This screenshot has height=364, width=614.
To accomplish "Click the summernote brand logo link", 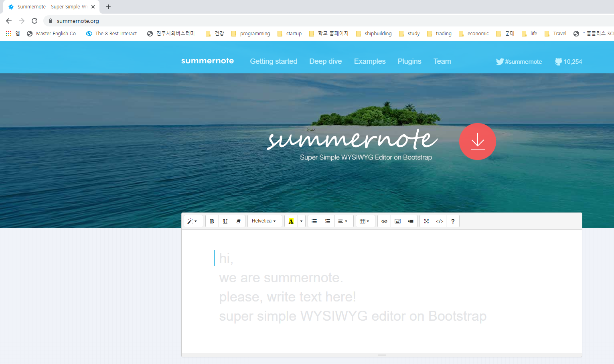I will [207, 61].
